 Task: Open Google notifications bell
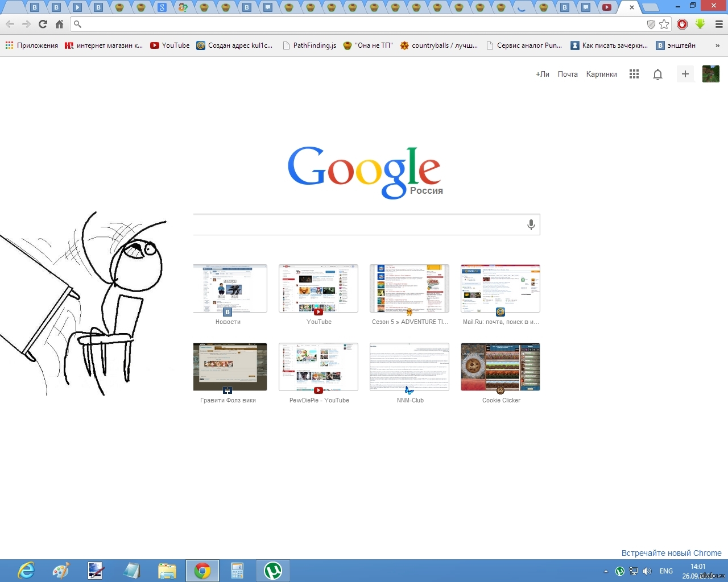click(657, 74)
